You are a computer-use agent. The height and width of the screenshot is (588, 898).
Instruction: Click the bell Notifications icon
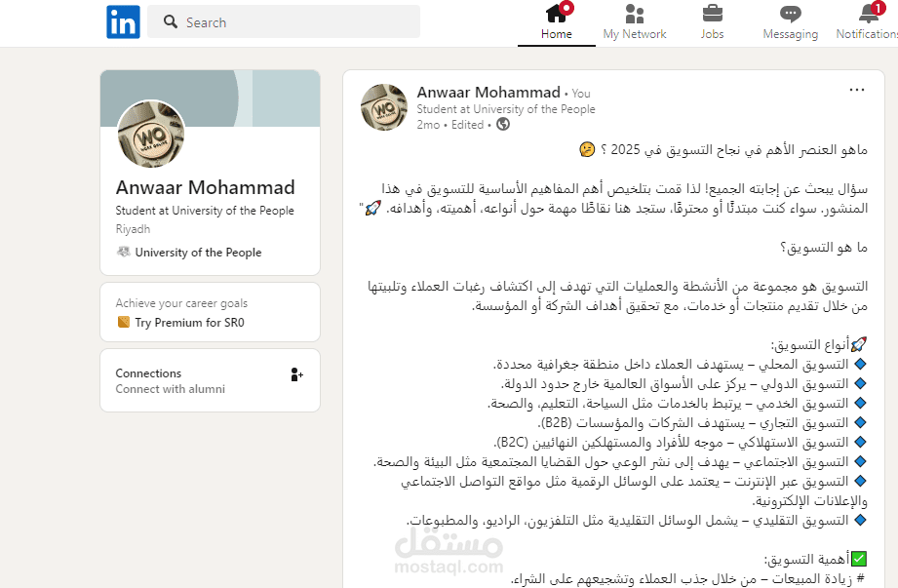(871, 13)
